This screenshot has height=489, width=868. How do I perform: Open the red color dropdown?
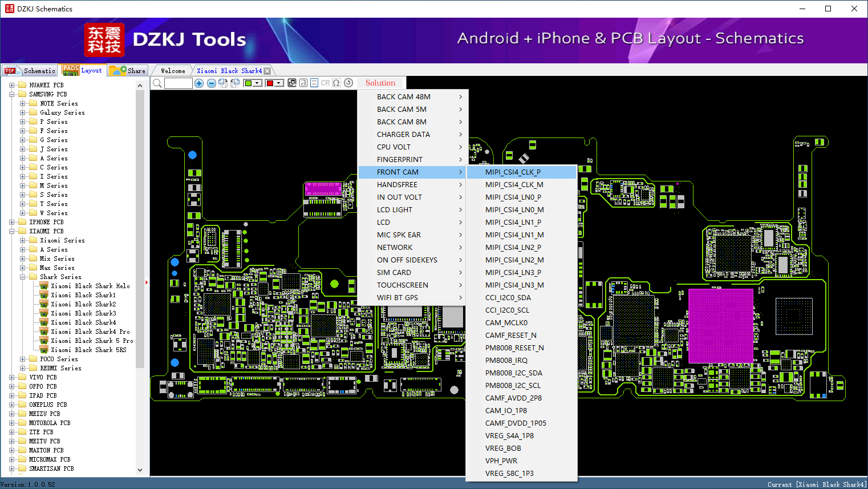pos(279,83)
